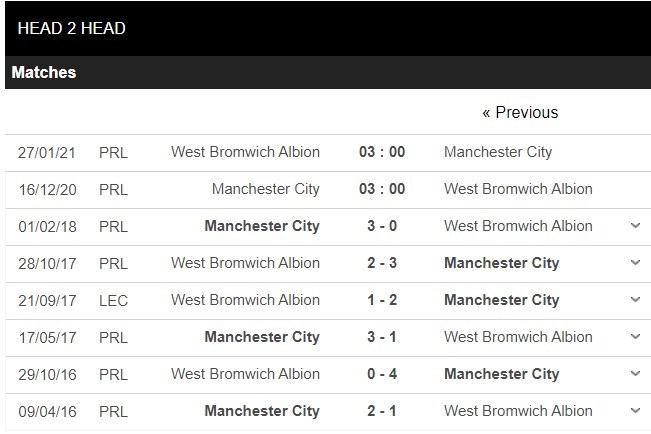Click the HEAD 2 HEAD title bar
This screenshot has width=651, height=434.
click(72, 28)
